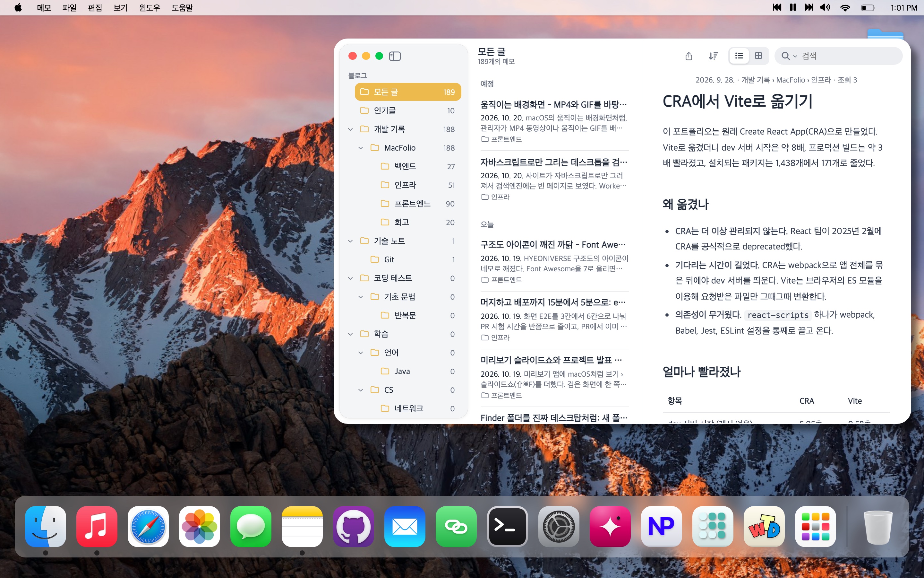Collapse the MacFolio folder chevron
Viewport: 924px width, 578px height.
(360, 148)
